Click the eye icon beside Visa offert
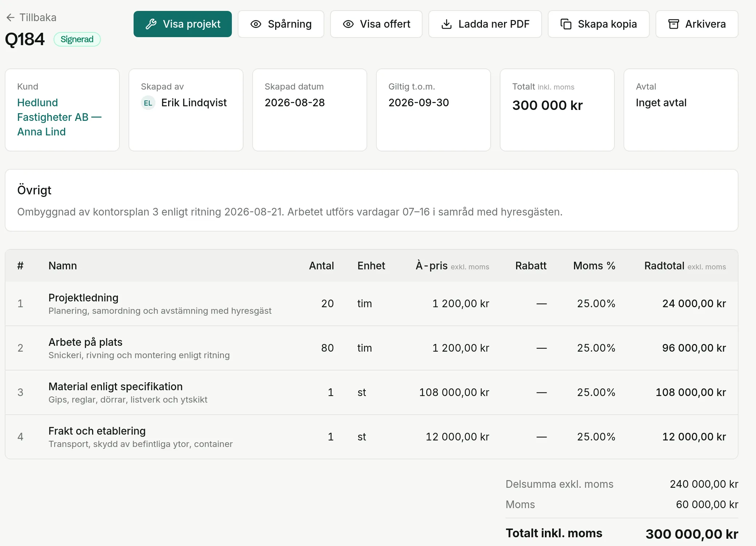756x546 pixels. pyautogui.click(x=348, y=24)
